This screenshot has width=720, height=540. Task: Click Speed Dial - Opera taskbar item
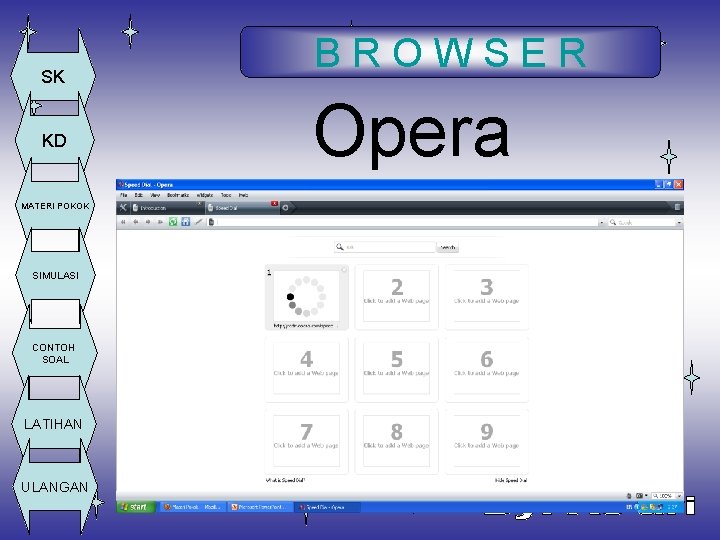coord(327,507)
